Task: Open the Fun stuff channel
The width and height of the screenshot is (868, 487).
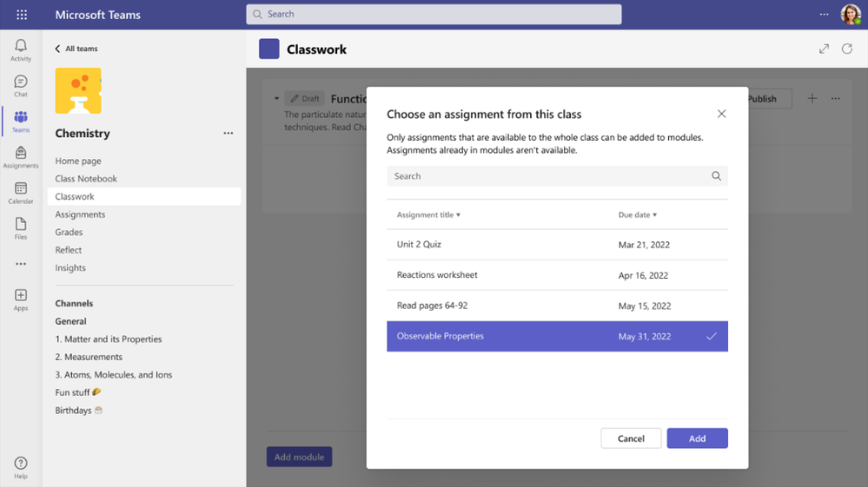Action: 78,392
